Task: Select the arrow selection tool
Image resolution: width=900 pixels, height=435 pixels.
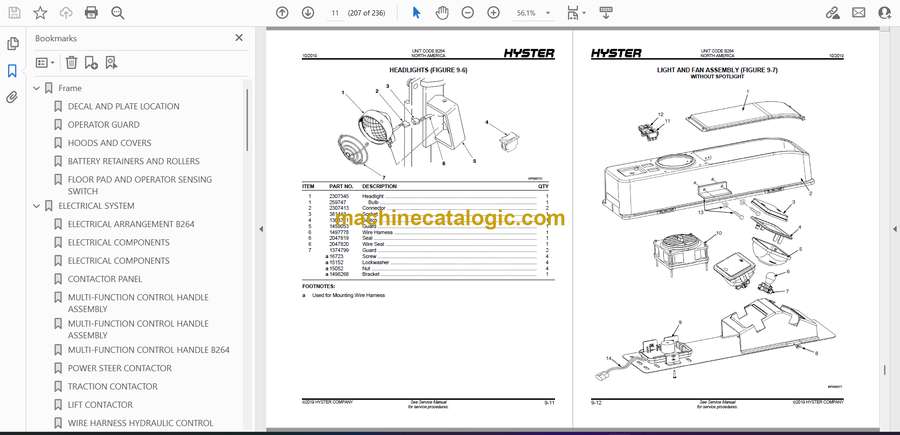Action: pos(417,13)
